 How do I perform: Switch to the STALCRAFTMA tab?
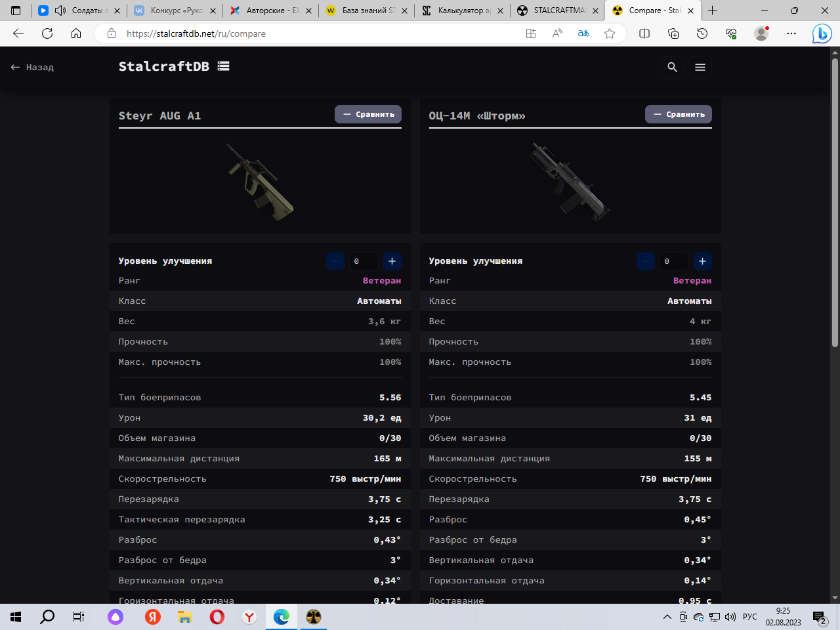(558, 10)
